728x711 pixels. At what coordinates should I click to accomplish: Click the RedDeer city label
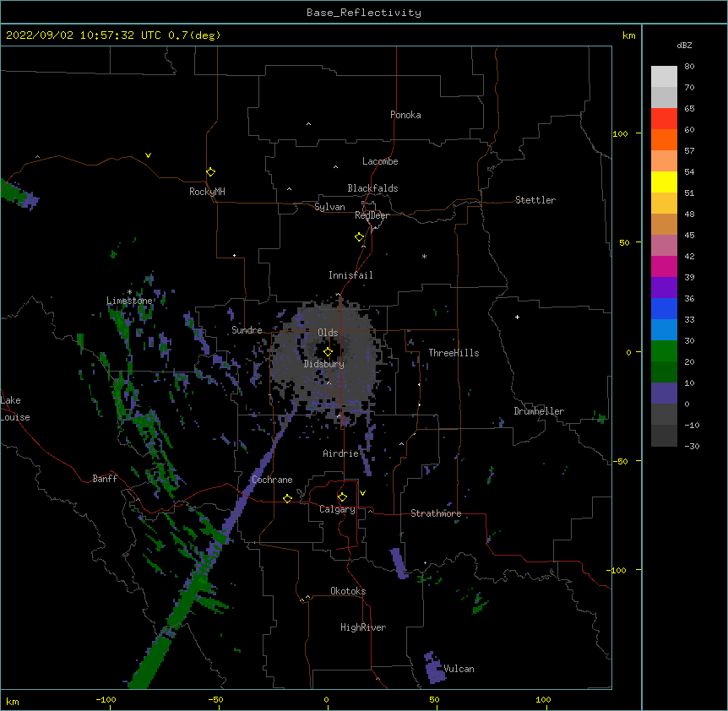click(x=372, y=215)
